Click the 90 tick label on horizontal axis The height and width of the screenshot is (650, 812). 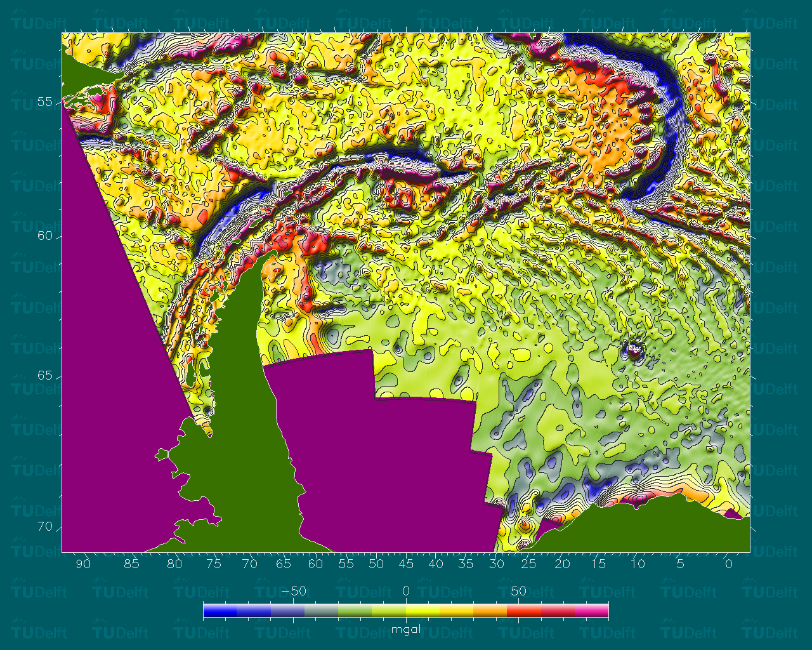tap(83, 564)
